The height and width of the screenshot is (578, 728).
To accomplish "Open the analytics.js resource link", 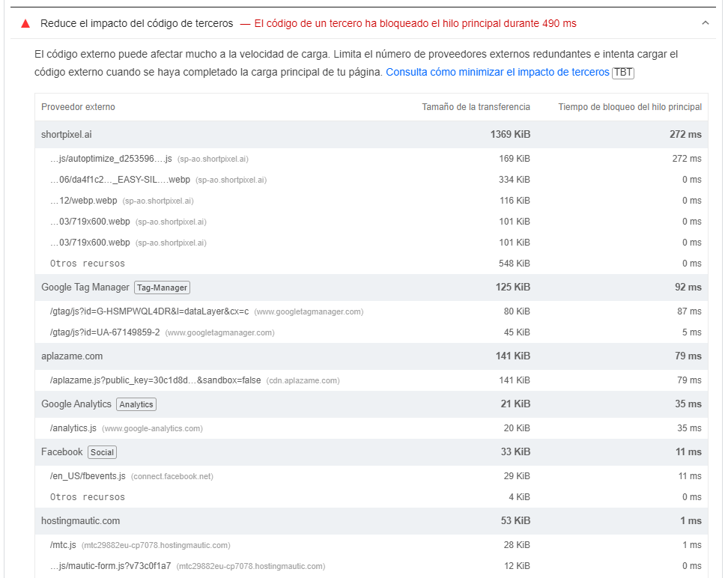I will click(x=73, y=428).
